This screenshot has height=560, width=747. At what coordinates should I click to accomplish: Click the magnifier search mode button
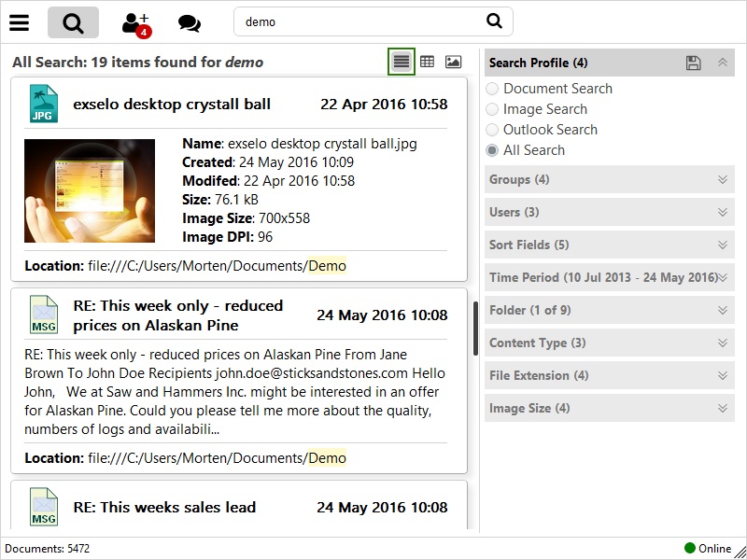tap(73, 22)
